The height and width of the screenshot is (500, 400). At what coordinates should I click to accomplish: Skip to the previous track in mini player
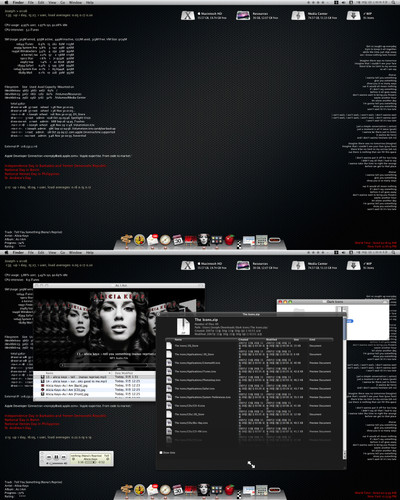click(49, 457)
